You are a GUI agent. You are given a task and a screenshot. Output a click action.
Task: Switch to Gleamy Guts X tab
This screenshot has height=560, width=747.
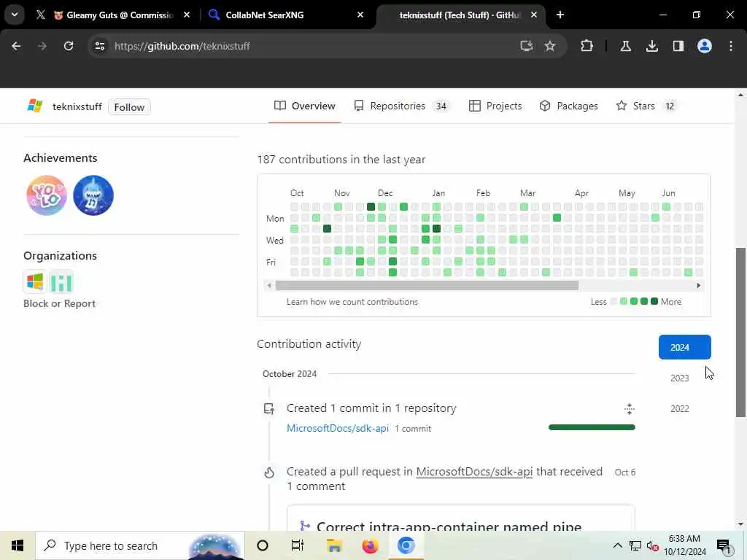click(x=113, y=15)
